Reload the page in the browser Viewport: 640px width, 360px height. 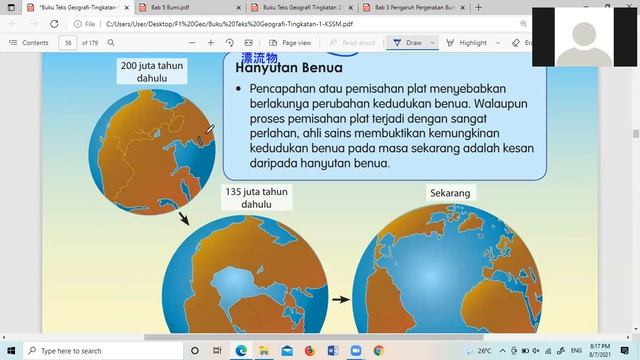pos(54,24)
